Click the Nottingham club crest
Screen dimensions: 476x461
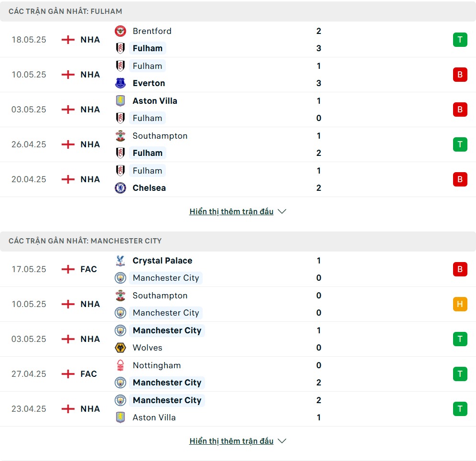click(x=120, y=365)
